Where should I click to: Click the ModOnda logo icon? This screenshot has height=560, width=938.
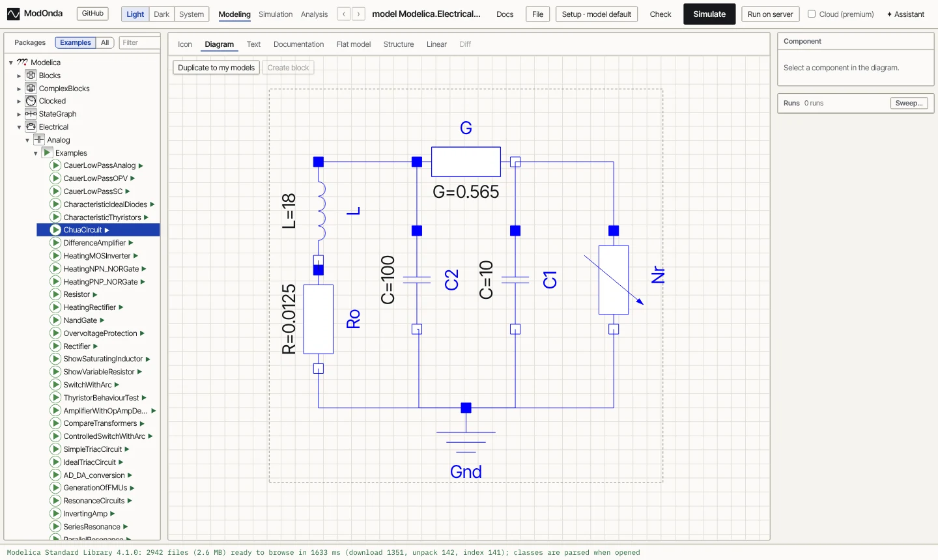13,14
